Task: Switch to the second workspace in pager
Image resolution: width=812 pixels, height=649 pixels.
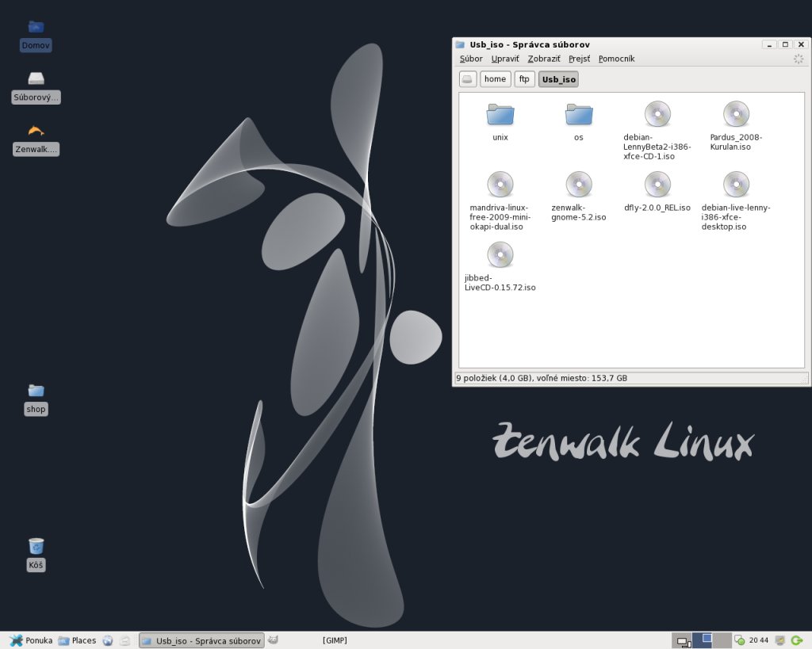Action: click(703, 641)
